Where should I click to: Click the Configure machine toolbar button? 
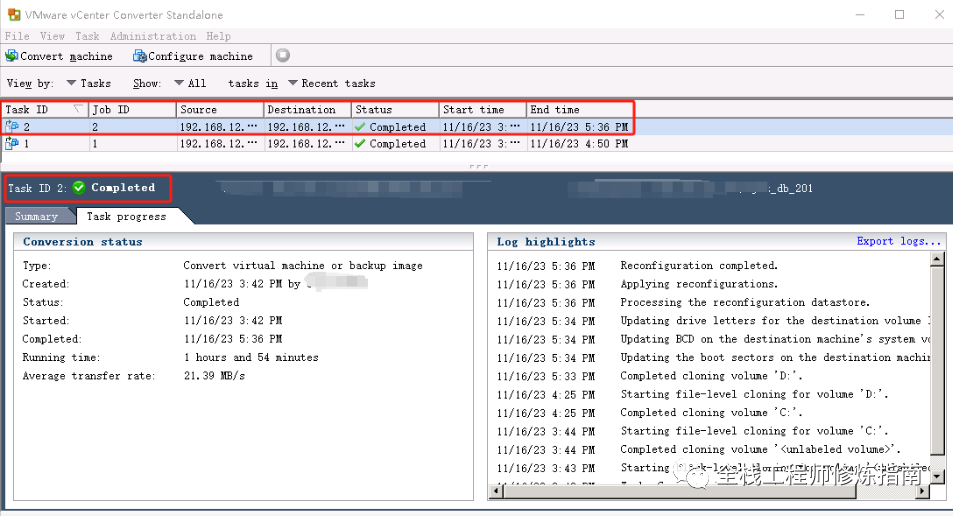[x=193, y=56]
